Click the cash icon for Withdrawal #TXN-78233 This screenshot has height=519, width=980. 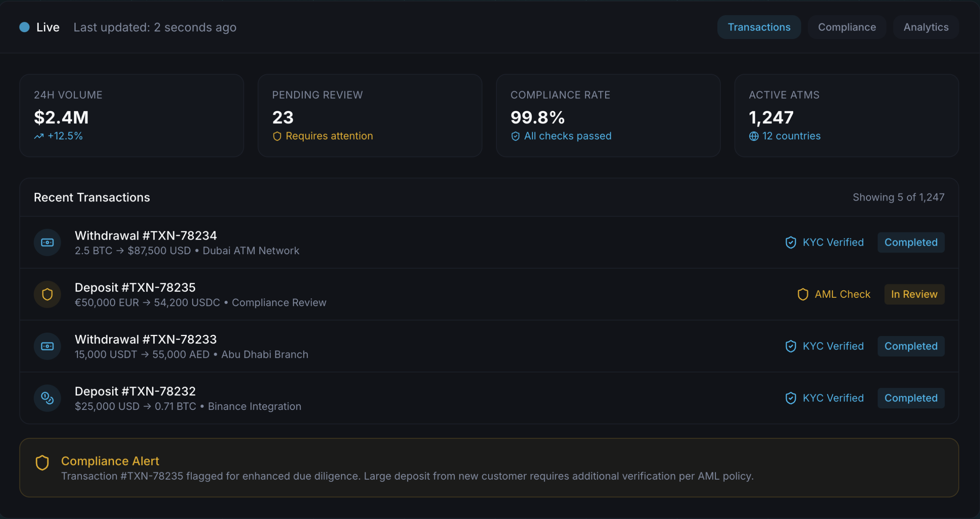(47, 346)
